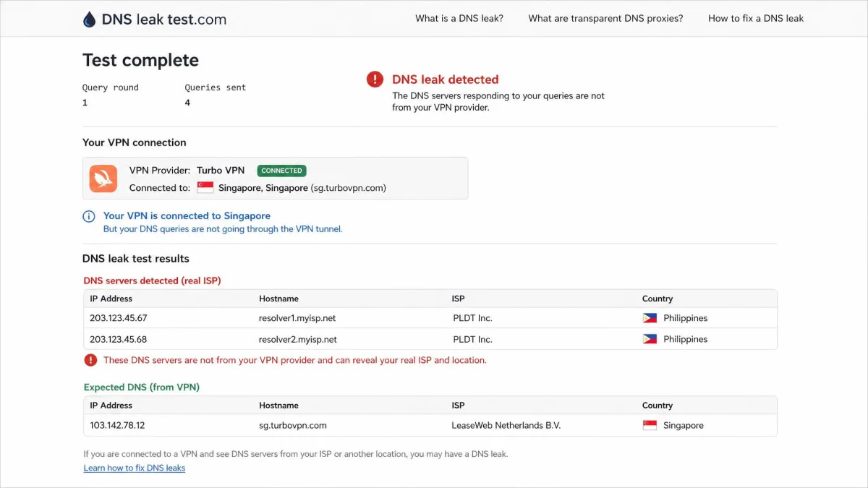Click 'DNS leak test results' heading
Viewport: 868px width, 488px height.
(x=136, y=259)
